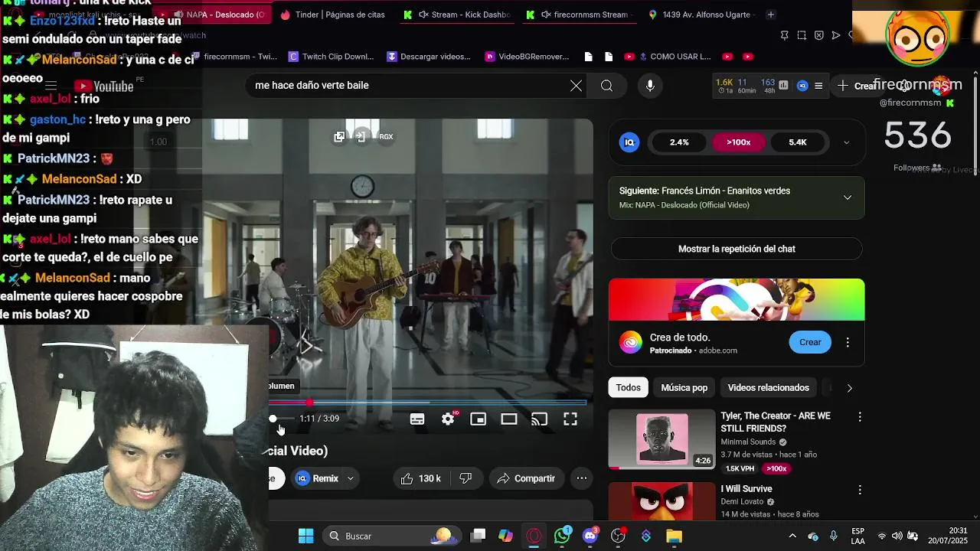Open OBS Studio from the taskbar

pyautogui.click(x=619, y=536)
